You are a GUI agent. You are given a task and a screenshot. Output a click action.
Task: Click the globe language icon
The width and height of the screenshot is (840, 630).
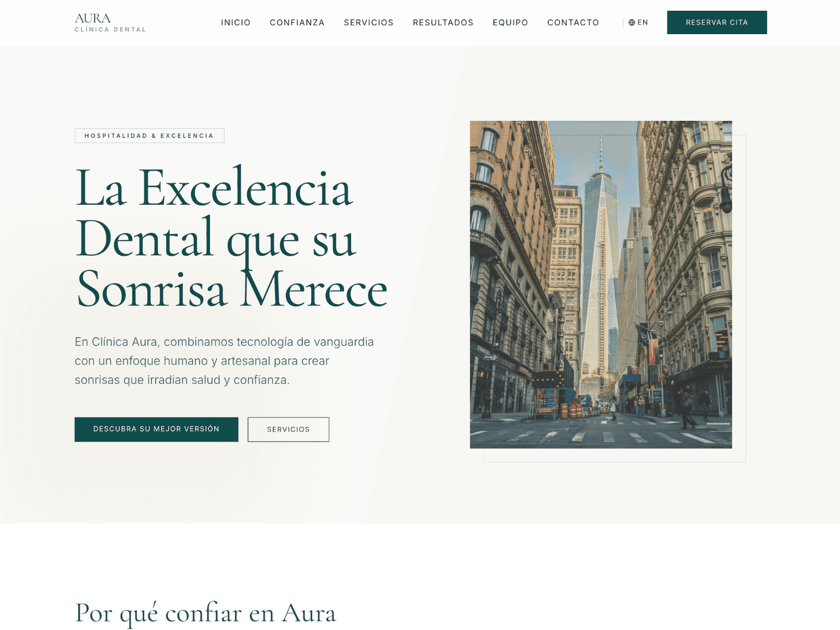tap(631, 22)
